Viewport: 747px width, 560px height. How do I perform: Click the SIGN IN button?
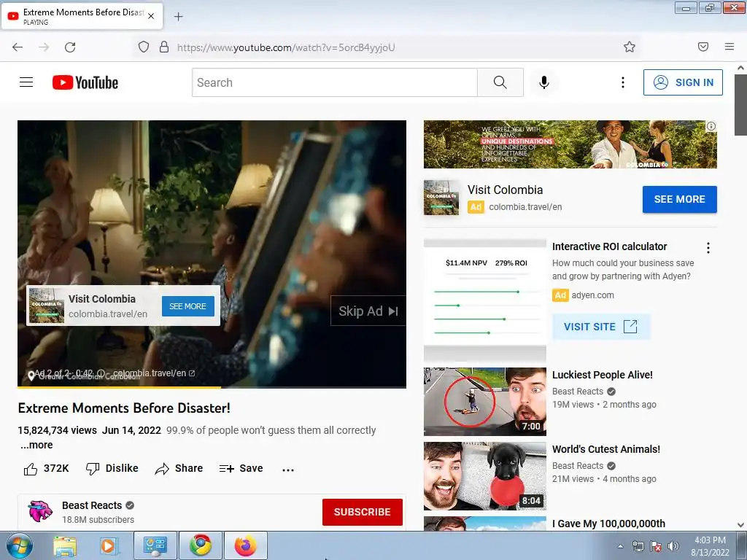click(x=683, y=82)
